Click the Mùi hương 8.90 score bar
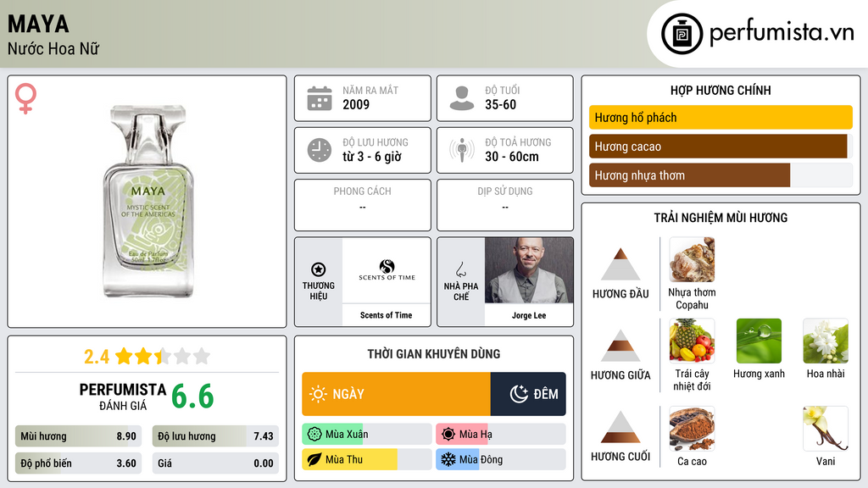The width and height of the screenshot is (868, 488). [79, 436]
